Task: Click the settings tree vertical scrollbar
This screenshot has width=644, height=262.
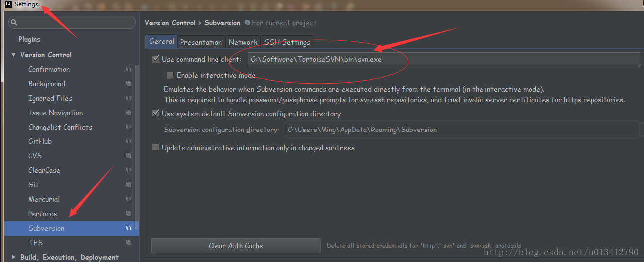Action: [137, 149]
